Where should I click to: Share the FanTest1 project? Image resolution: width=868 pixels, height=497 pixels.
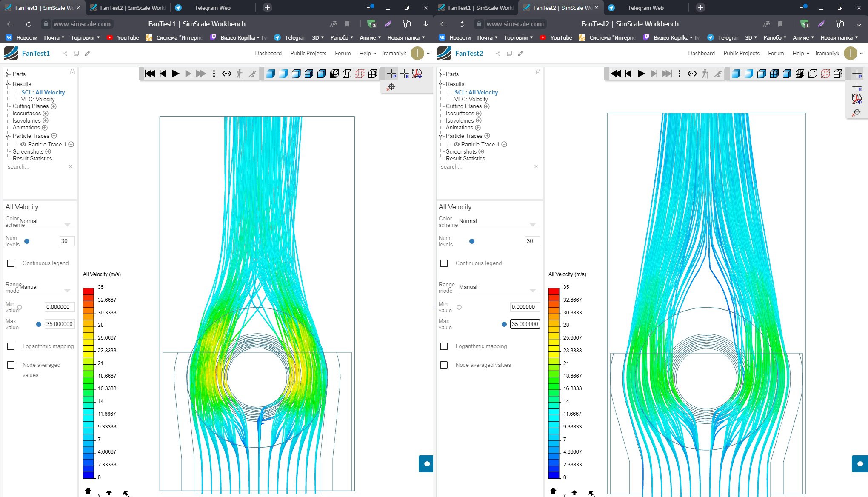point(65,54)
